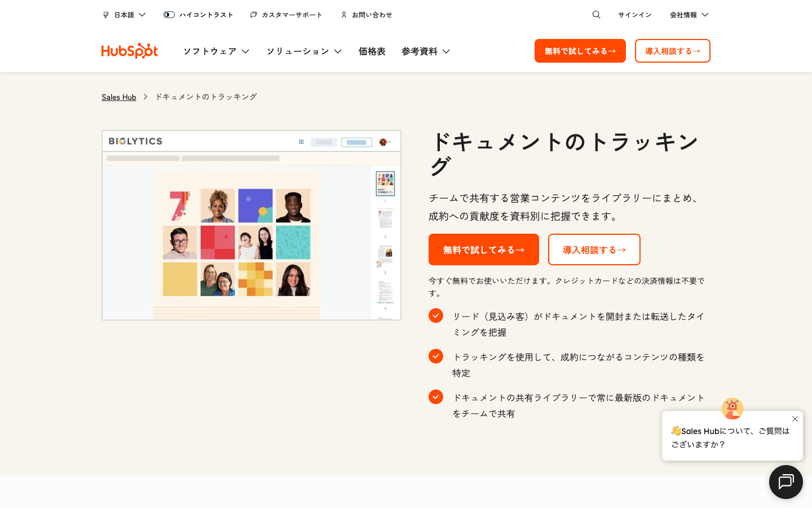Expand the 日本語 language dropdown
Viewport: 812px width, 508px height.
click(x=124, y=15)
